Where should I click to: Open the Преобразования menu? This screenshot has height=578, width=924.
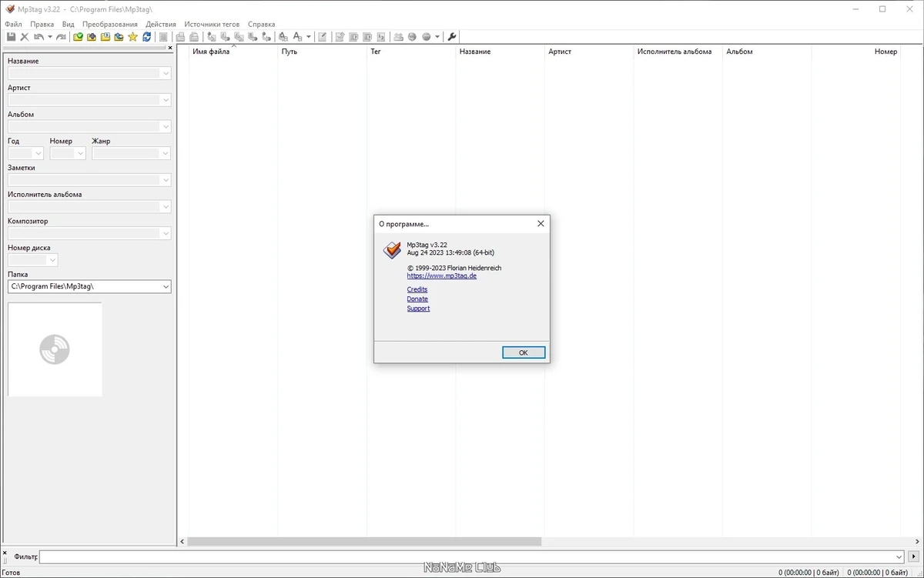(x=110, y=24)
